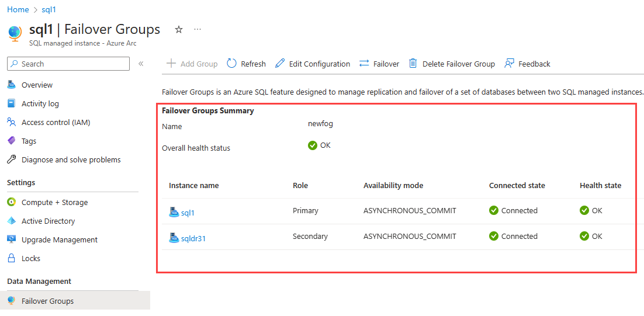The width and height of the screenshot is (644, 316).
Task: Click sqldr31 row ASYNCHRONOUS_COMMIT cell
Action: (x=410, y=237)
